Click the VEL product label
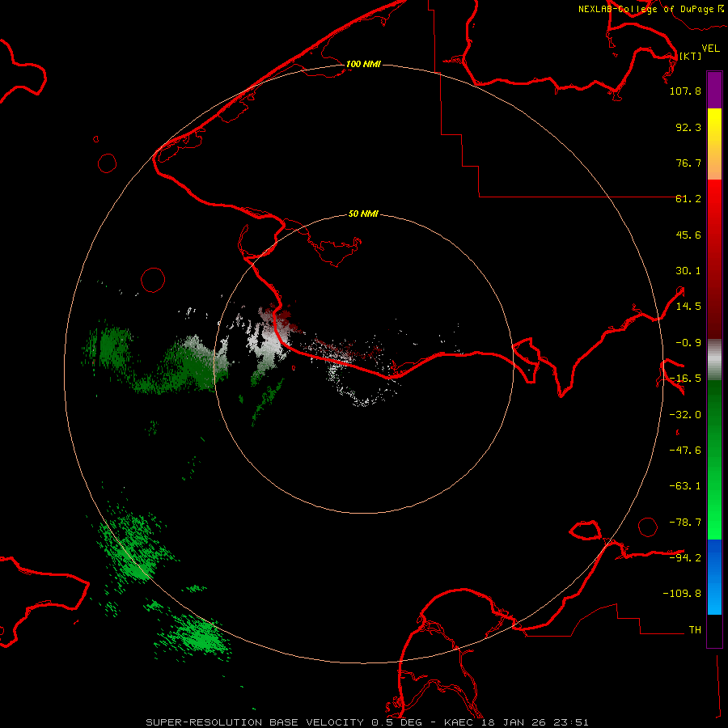The width and height of the screenshot is (728, 728). click(x=710, y=48)
